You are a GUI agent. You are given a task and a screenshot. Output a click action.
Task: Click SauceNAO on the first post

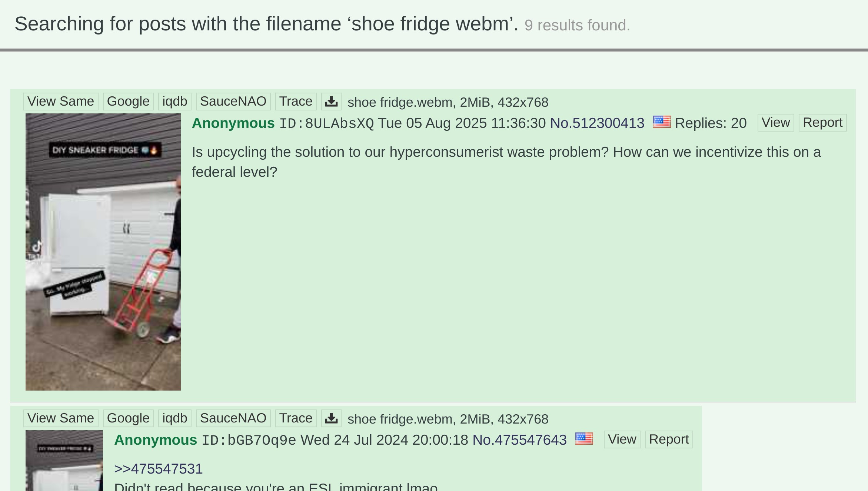click(x=233, y=102)
